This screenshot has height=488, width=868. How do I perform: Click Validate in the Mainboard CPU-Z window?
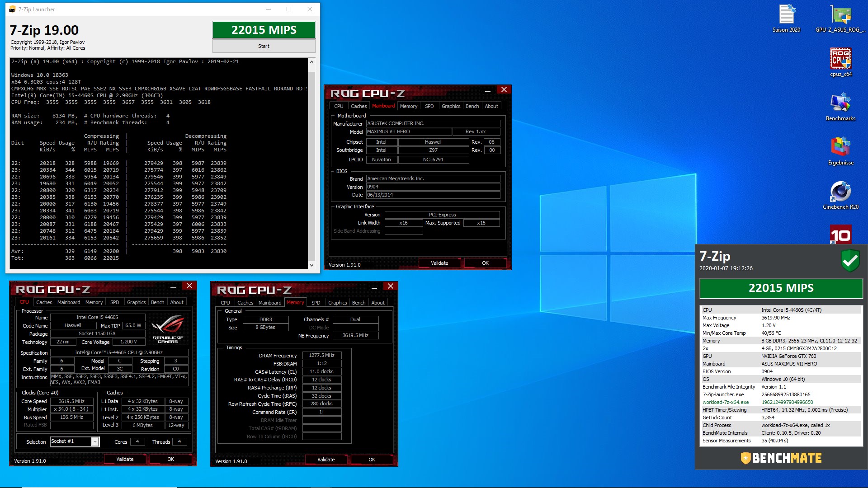[439, 263]
